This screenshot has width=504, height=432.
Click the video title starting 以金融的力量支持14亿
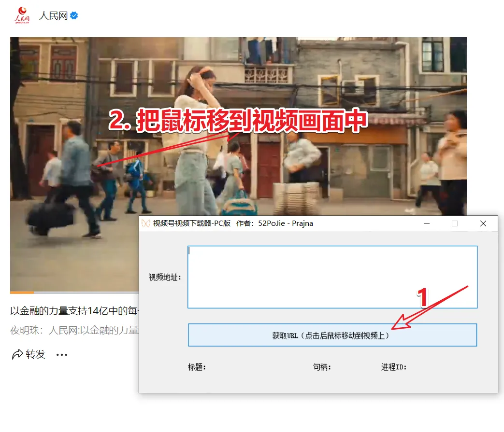pyautogui.click(x=74, y=311)
